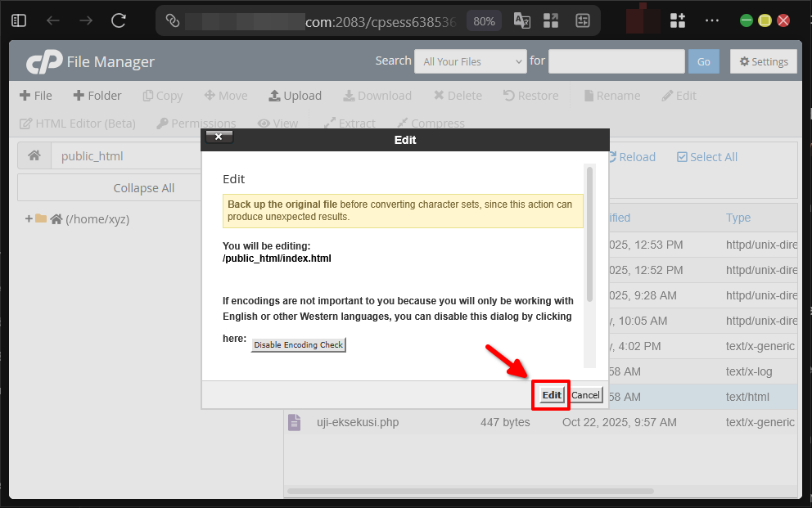
Task: Select the Copy tool in the toolbar
Action: click(x=162, y=95)
